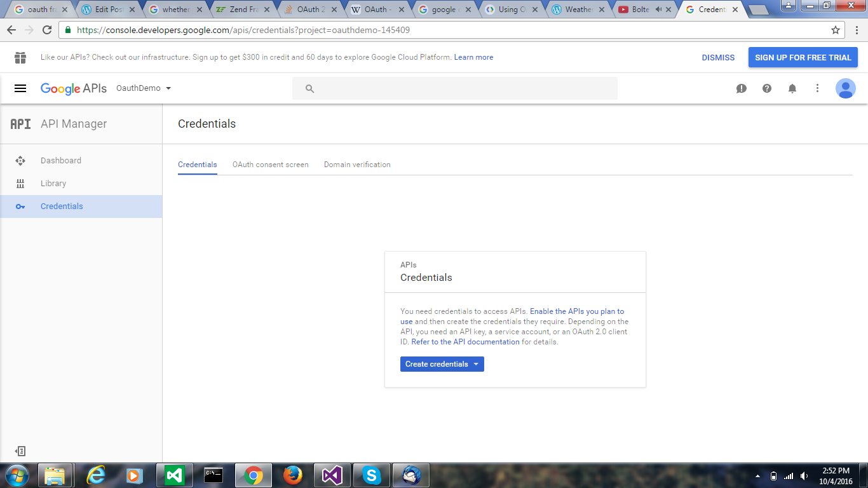Image resolution: width=868 pixels, height=488 pixels.
Task: Open the command prompt taskbar icon
Action: 214,475
